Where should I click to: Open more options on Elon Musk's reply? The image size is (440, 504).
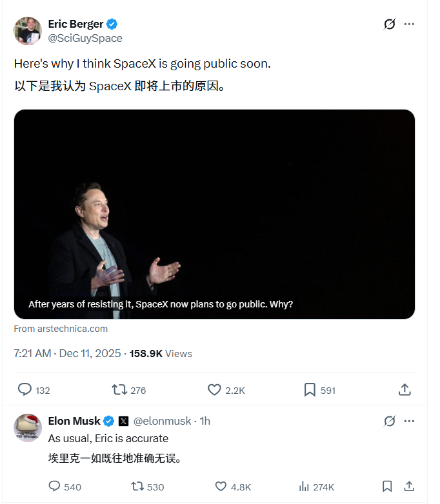(409, 421)
